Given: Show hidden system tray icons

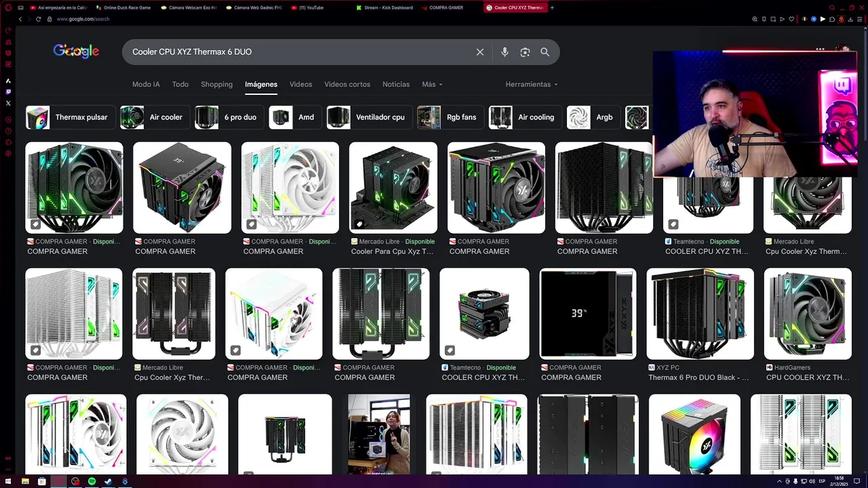Looking at the screenshot, I should click(779, 481).
